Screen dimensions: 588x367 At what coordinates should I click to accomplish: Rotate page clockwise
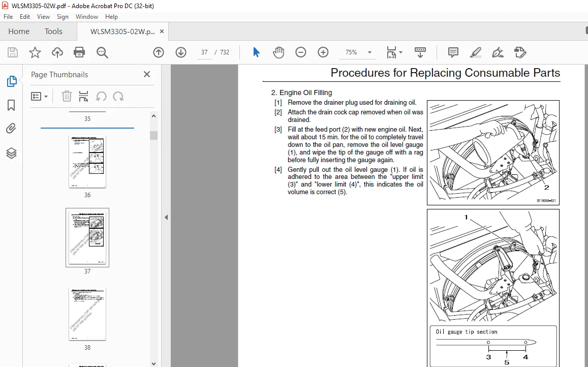click(118, 97)
